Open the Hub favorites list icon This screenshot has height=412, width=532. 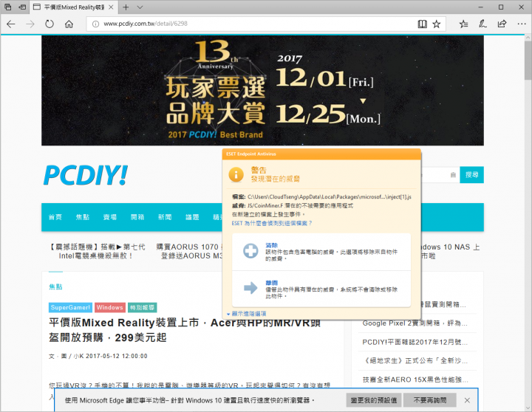463,24
